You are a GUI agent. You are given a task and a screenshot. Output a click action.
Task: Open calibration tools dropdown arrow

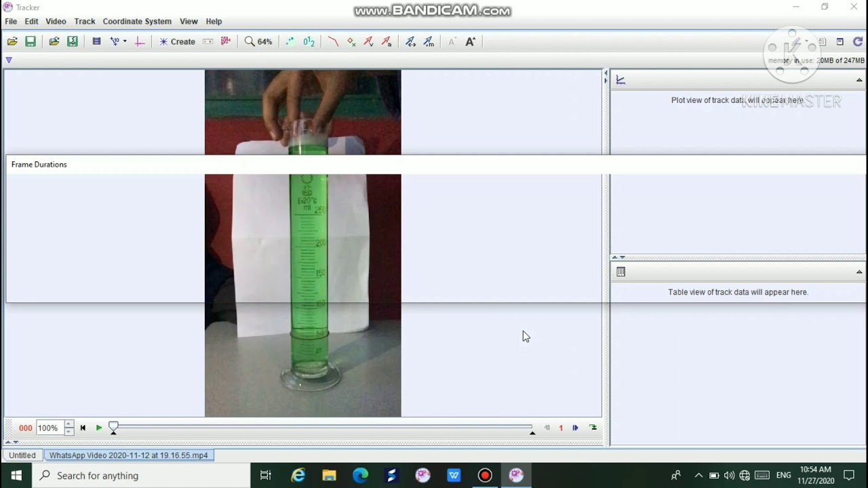click(x=125, y=41)
